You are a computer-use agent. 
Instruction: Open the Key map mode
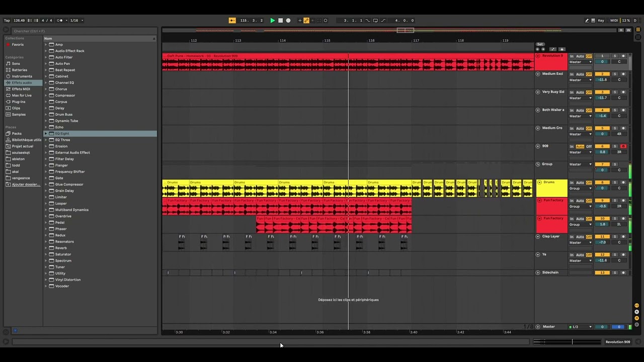601,21
